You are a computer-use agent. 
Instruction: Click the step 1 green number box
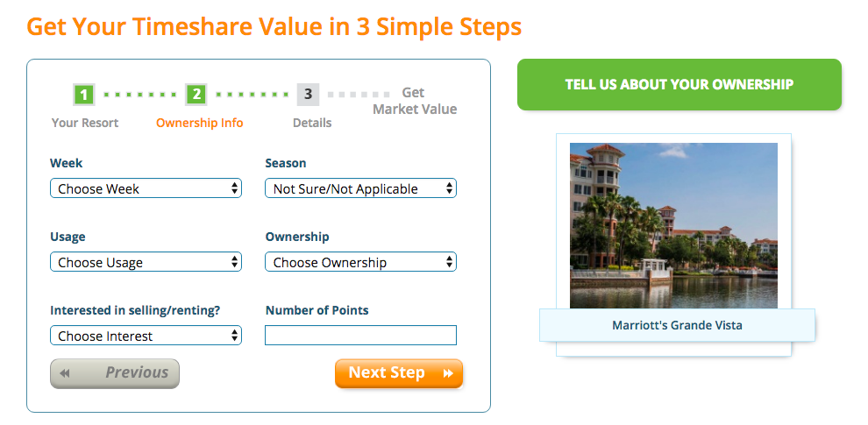pyautogui.click(x=83, y=95)
